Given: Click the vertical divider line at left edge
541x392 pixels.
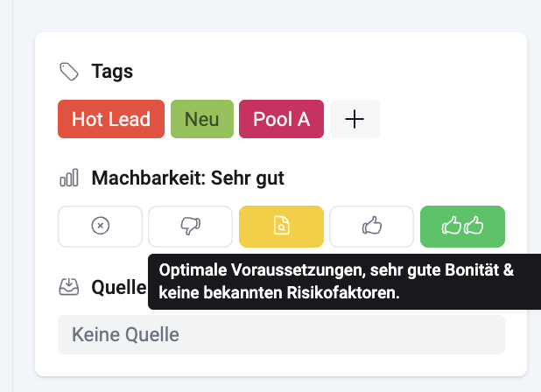Looking at the screenshot, I should tap(13, 196).
